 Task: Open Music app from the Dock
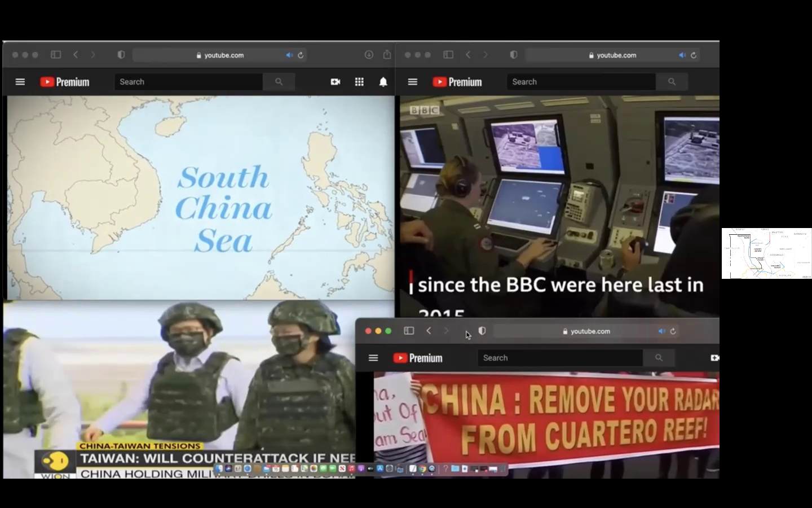pos(351,468)
